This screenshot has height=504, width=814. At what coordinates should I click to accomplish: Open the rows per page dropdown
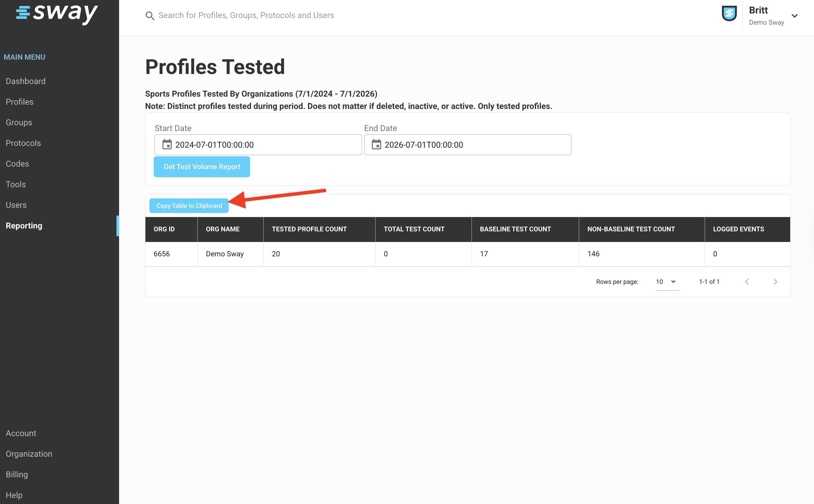coord(667,282)
